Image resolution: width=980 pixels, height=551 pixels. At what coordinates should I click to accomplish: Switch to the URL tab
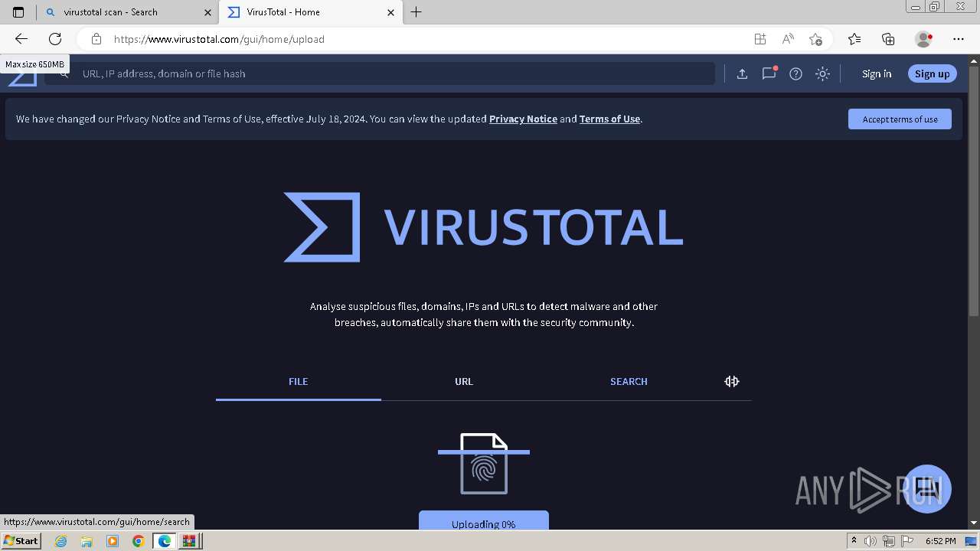tap(464, 381)
